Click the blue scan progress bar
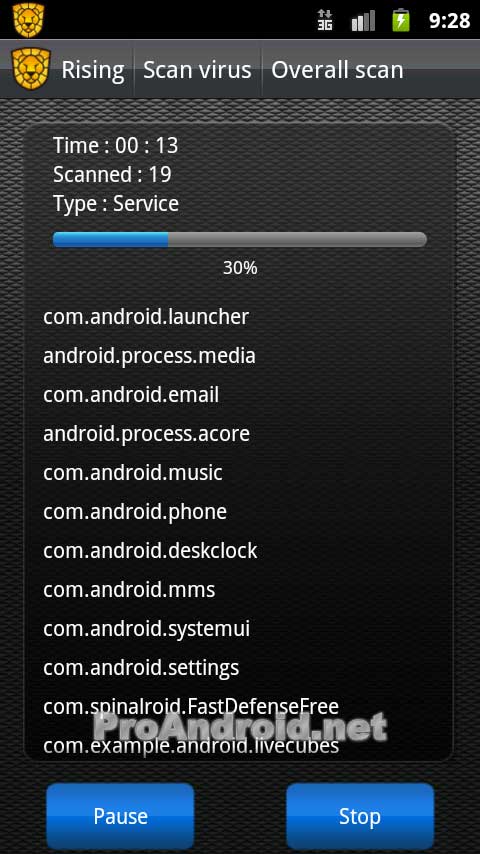The height and width of the screenshot is (854, 480). (240, 240)
